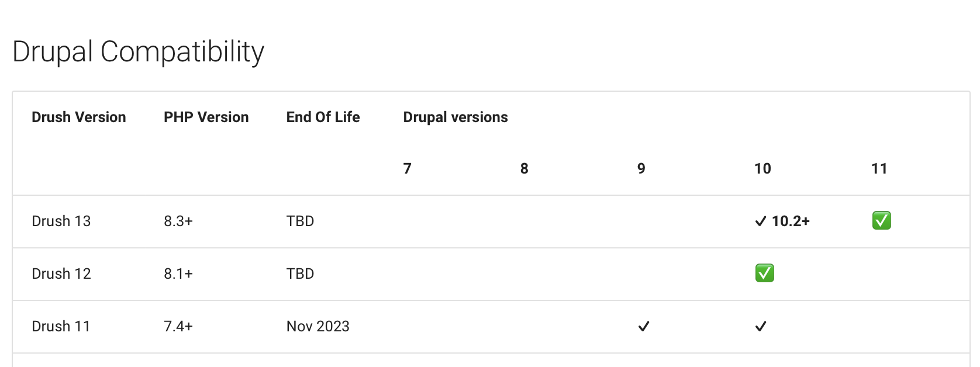Click the Drupal 10 checkmark for Drush 11
The image size is (980, 367).
pos(761,326)
